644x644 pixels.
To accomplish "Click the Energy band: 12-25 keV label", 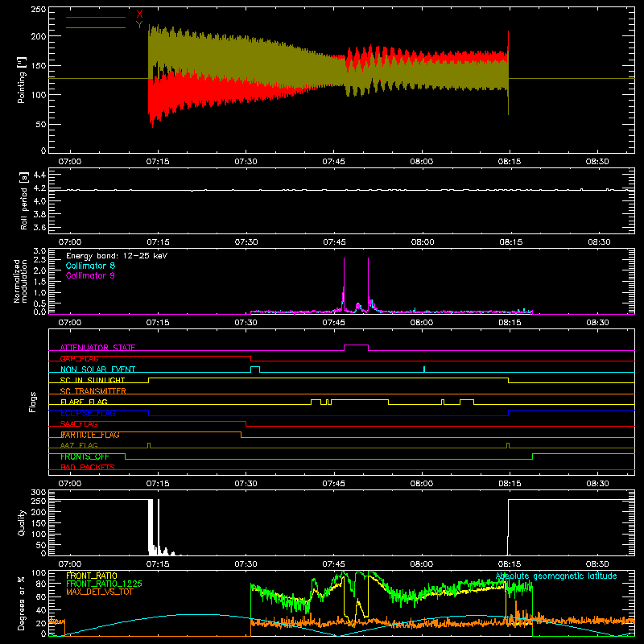I will click(117, 256).
